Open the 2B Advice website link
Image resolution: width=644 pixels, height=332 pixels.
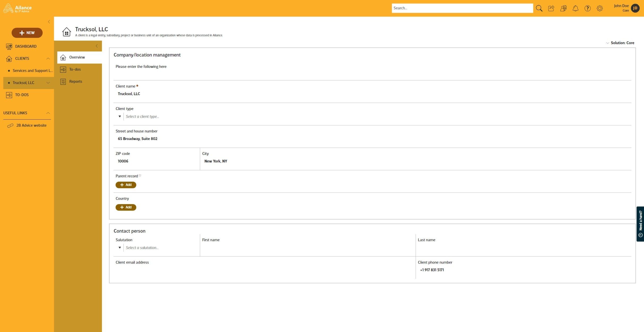[x=31, y=125]
